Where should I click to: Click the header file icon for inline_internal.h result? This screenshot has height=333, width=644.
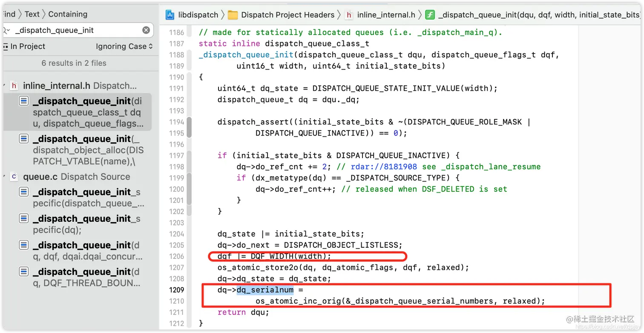[x=14, y=86]
